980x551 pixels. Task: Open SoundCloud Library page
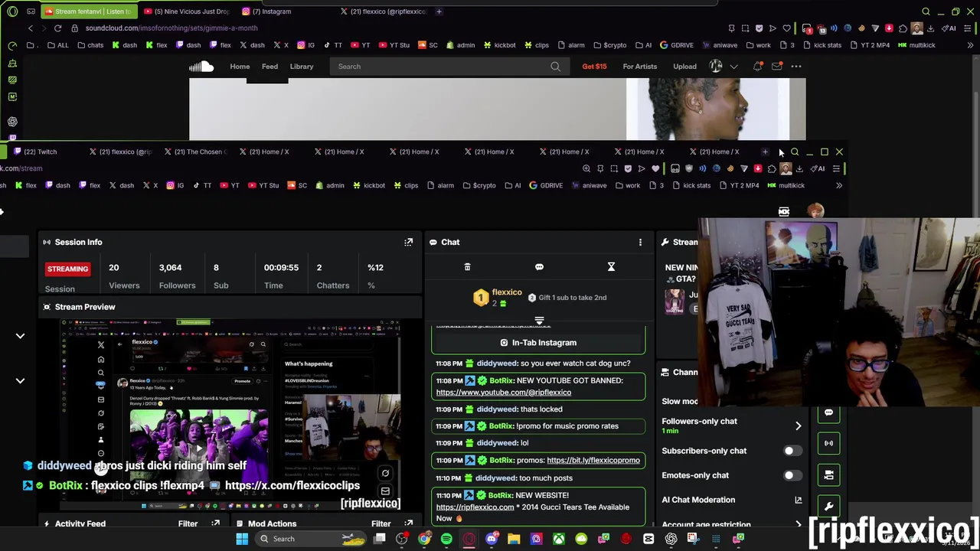[302, 67]
